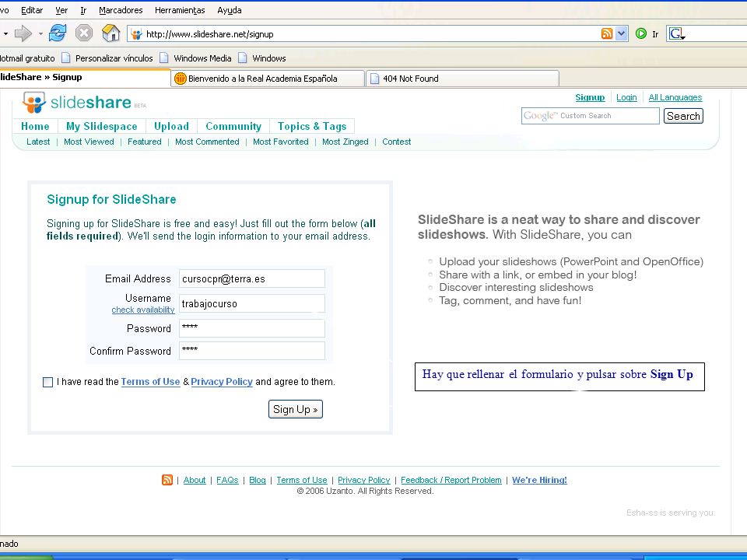Click the Password field
This screenshot has width=747, height=560.
(x=252, y=328)
